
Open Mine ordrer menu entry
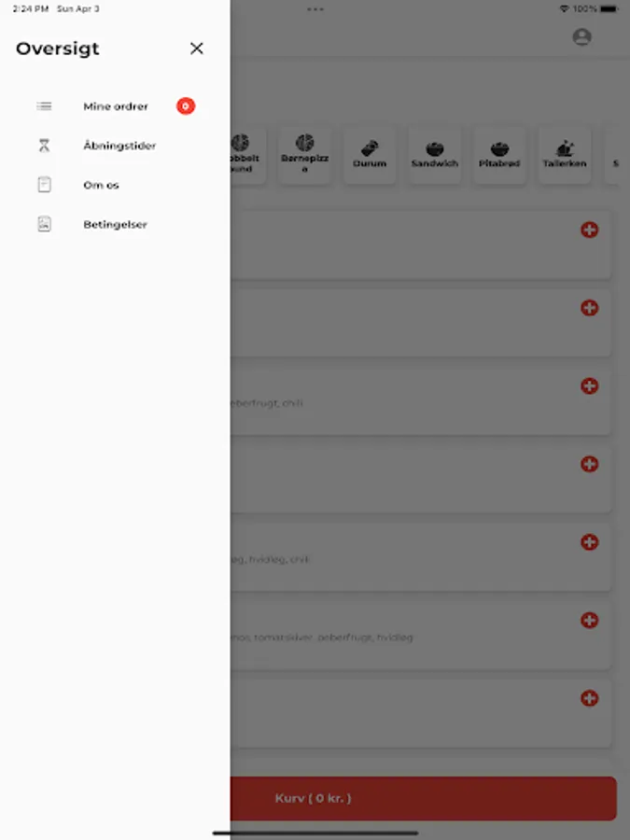pyautogui.click(x=115, y=106)
